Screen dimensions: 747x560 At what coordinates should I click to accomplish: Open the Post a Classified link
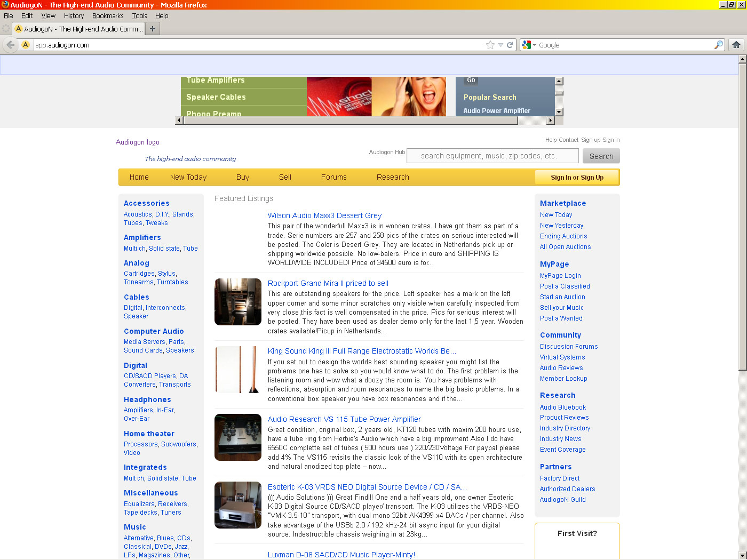(565, 286)
